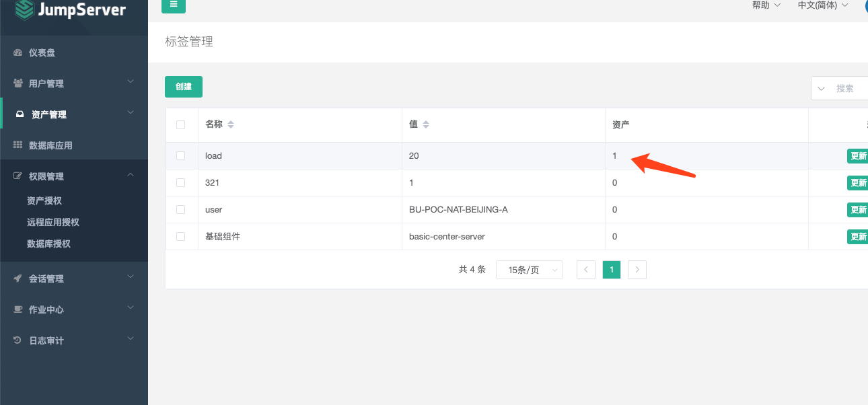Click into the 搜索 input field
This screenshot has height=405, width=868.
(x=851, y=88)
